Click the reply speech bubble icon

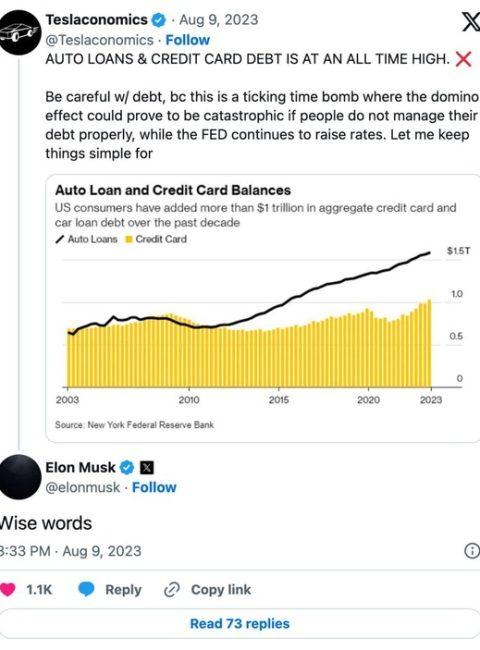[86, 589]
